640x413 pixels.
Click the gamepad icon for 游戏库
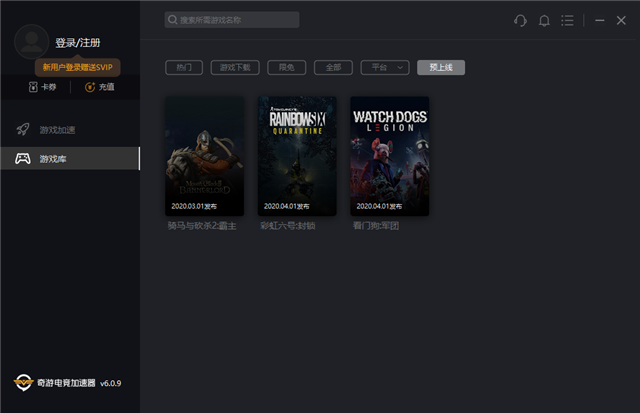click(x=22, y=159)
